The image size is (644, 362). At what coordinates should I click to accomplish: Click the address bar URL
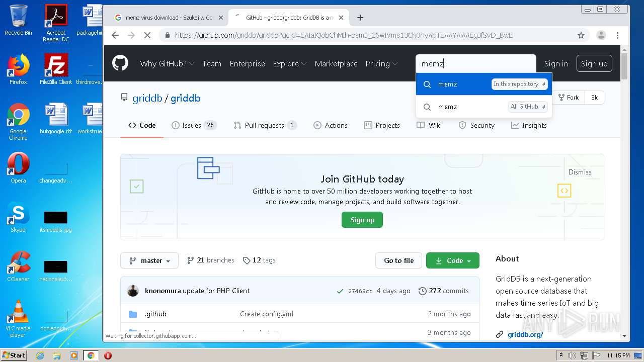[x=344, y=35]
